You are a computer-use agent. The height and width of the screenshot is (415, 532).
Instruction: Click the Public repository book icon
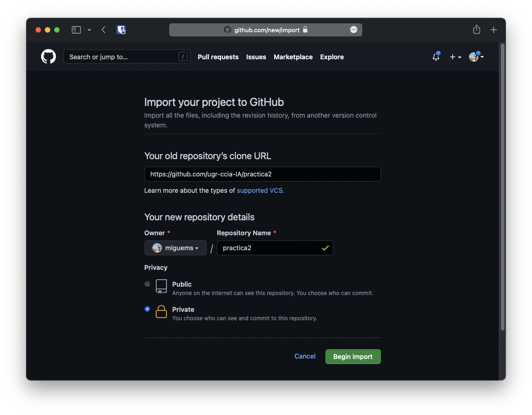pos(161,286)
